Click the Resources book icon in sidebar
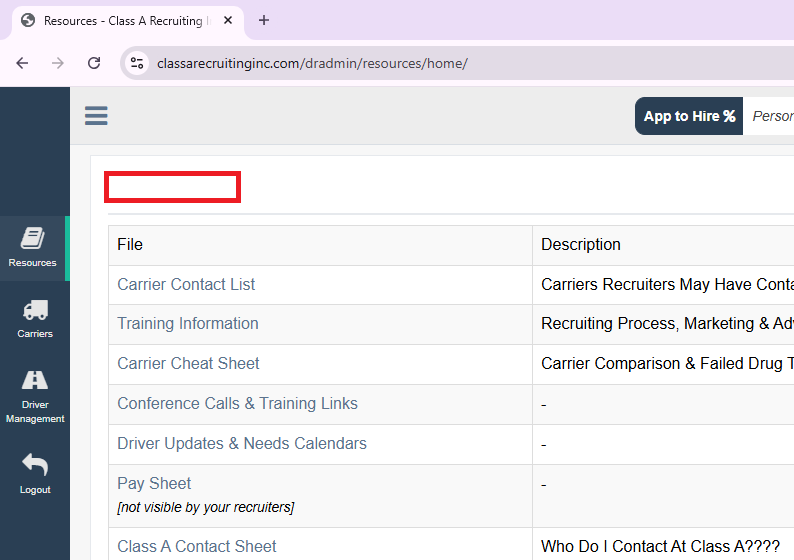Image resolution: width=794 pixels, height=560 pixels. (x=33, y=239)
